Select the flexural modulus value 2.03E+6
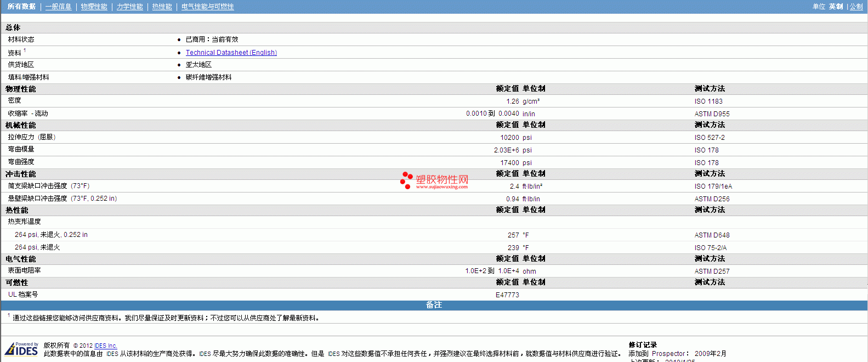This screenshot has width=868, height=362. pos(507,150)
